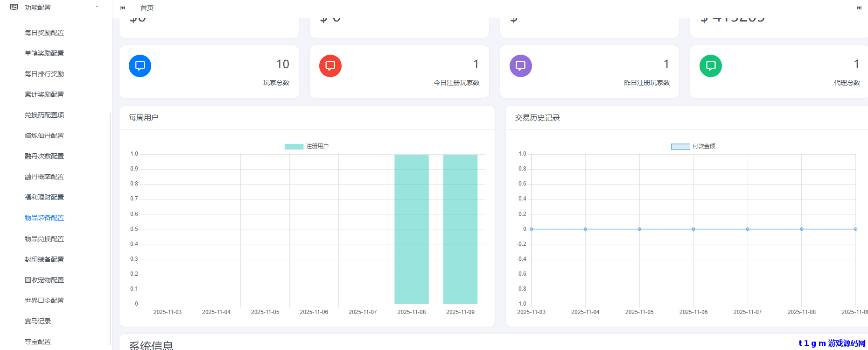Select 福利理财配置 sidebar entry
This screenshot has width=868, height=350.
coord(44,197)
